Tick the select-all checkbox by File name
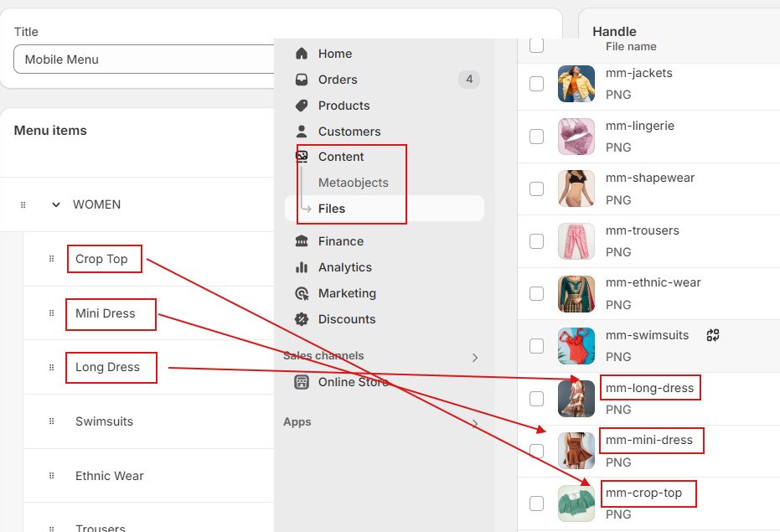Viewport: 780px width, 532px height. (536, 44)
